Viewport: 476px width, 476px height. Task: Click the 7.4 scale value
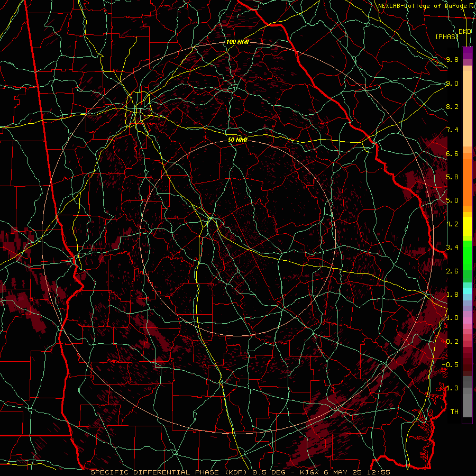[452, 130]
